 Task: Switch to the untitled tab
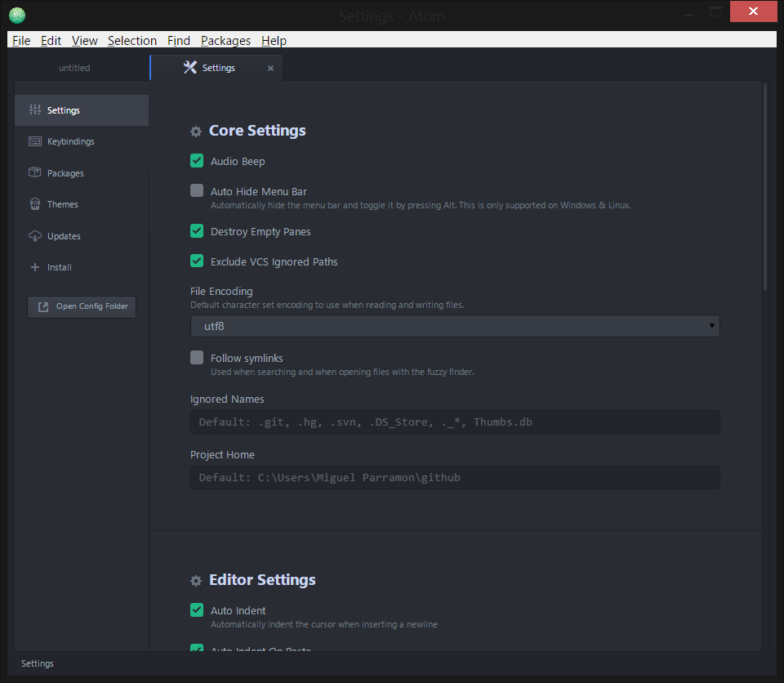click(74, 68)
